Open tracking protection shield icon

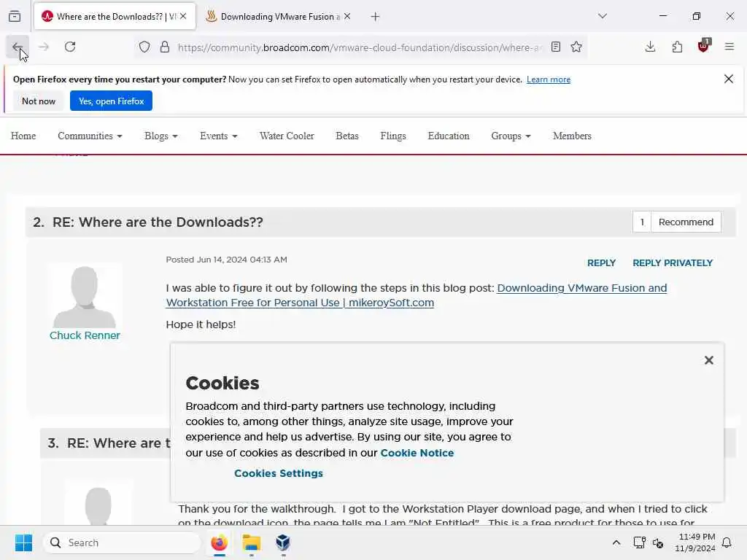[144, 47]
